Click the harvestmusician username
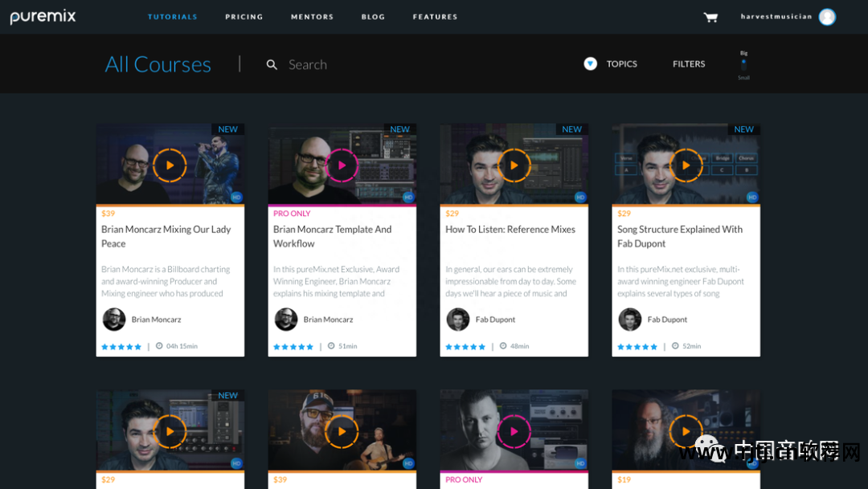868x489 pixels. (x=776, y=17)
